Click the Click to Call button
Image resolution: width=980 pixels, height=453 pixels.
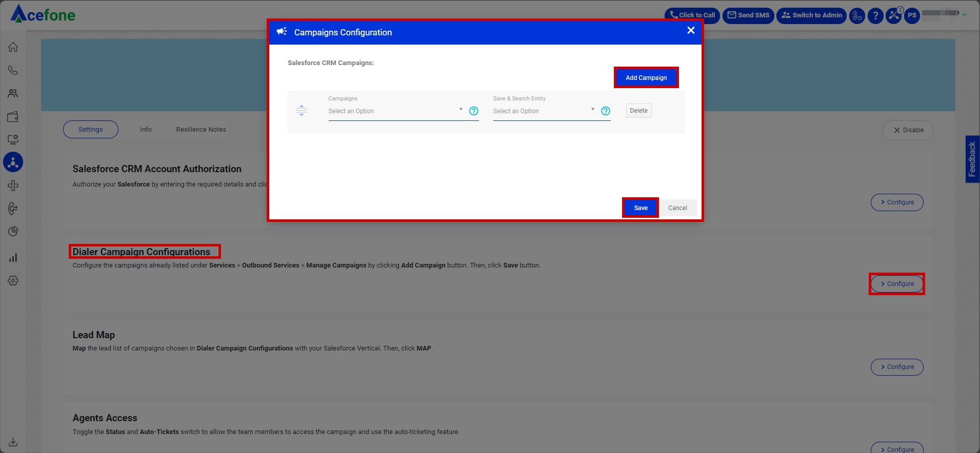click(x=692, y=15)
